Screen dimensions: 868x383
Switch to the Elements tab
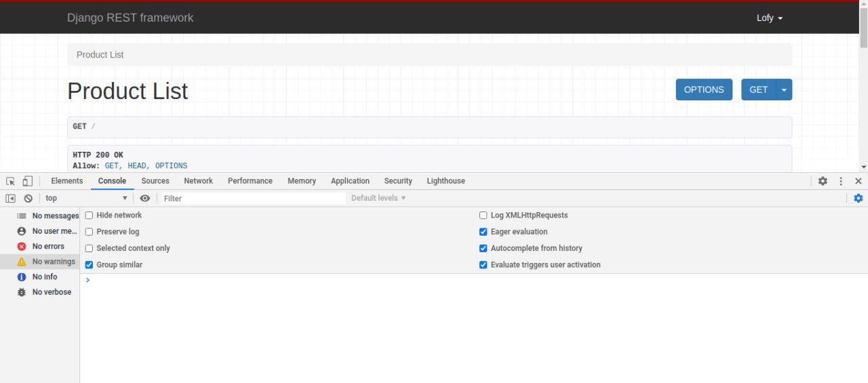pos(67,181)
